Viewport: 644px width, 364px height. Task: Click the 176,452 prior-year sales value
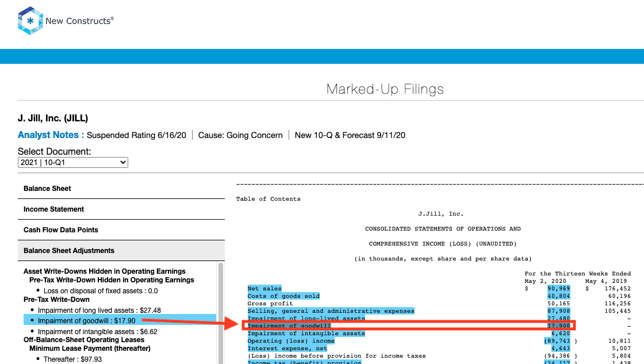[x=618, y=289]
